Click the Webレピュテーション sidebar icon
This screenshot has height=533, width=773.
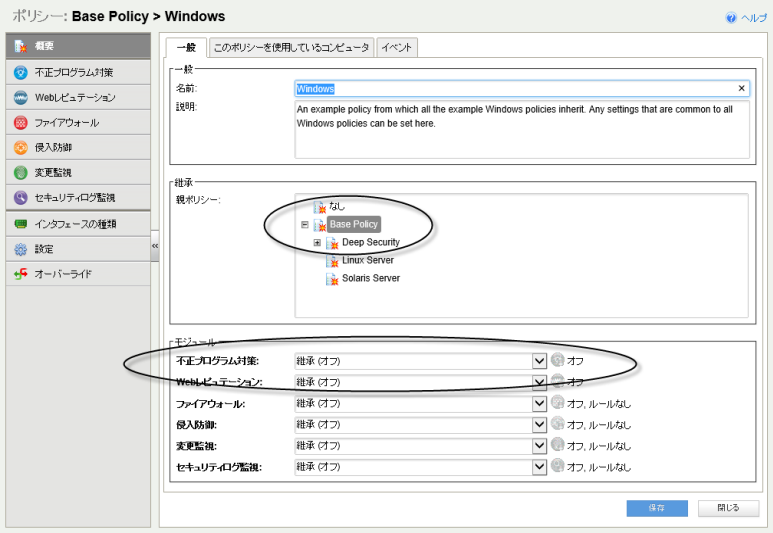click(20, 97)
